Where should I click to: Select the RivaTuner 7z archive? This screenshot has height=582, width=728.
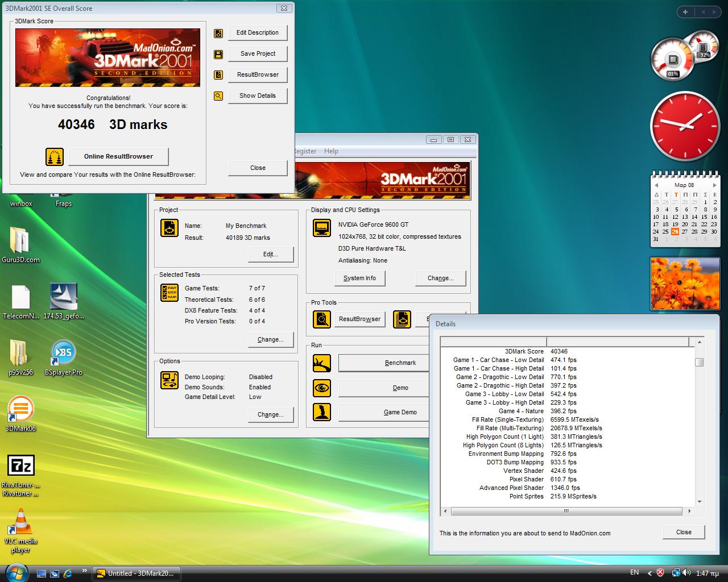click(20, 475)
